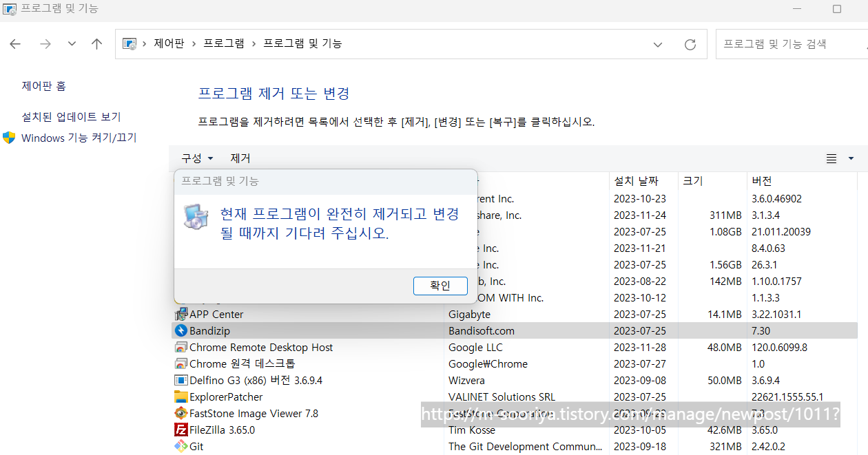Click the Chrome Remote Desktop Host icon
Screen dimensions: 868x455
[x=181, y=348]
